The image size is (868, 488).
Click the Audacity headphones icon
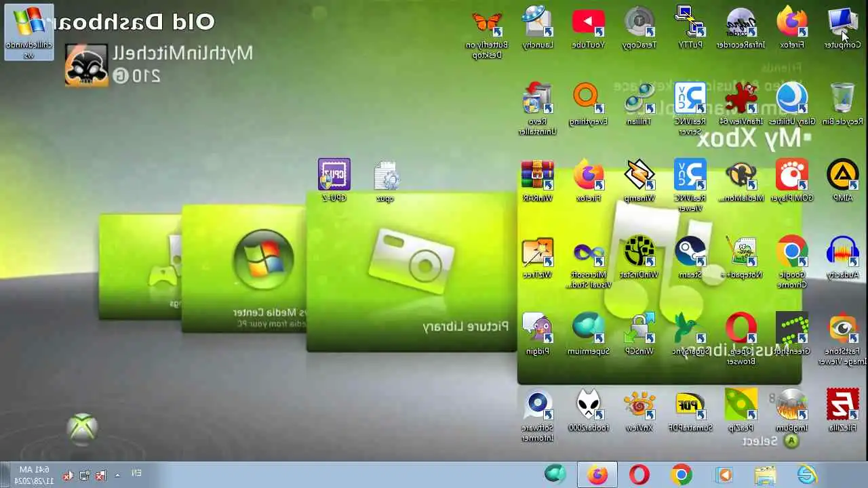pyautogui.click(x=843, y=258)
